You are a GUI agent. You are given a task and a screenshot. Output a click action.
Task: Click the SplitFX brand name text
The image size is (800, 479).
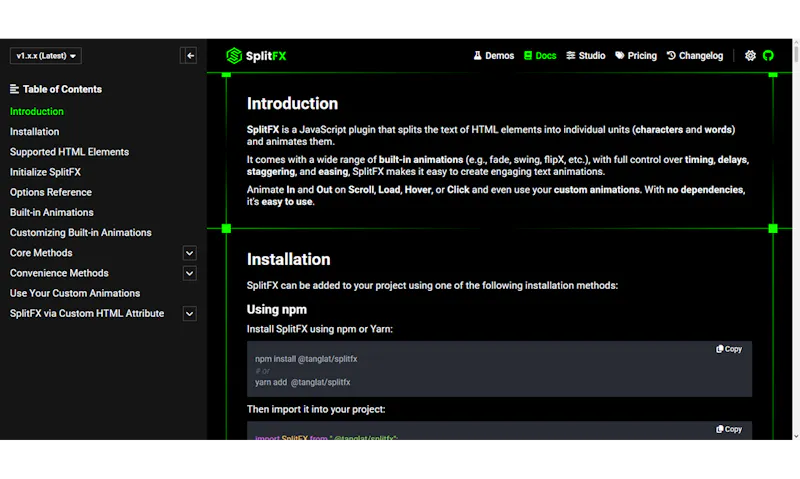tap(266, 56)
